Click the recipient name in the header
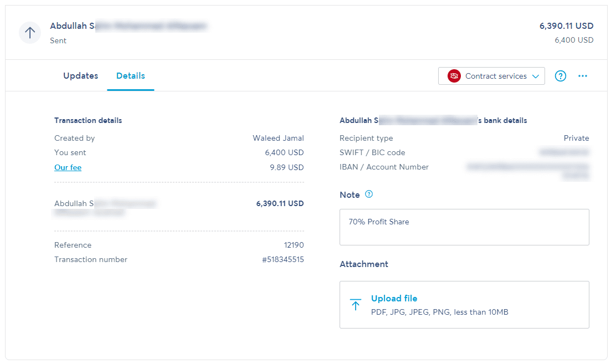This screenshot has height=364, width=611. [x=128, y=26]
